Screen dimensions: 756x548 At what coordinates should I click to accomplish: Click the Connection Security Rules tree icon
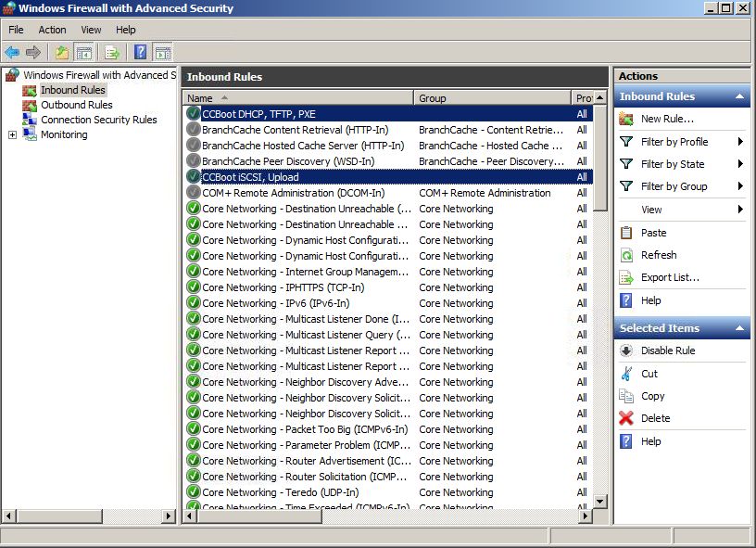pos(30,120)
